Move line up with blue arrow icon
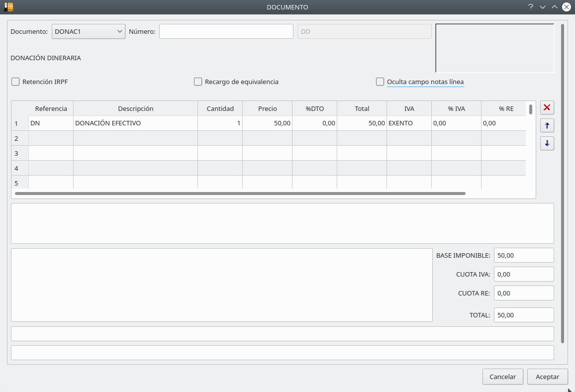575x392 pixels. click(x=547, y=125)
